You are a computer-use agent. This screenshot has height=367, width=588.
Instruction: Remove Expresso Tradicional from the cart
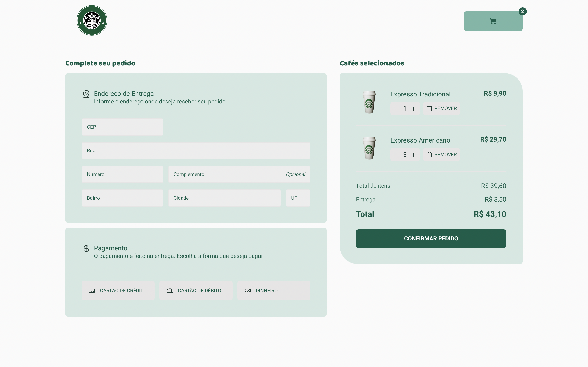441,108
